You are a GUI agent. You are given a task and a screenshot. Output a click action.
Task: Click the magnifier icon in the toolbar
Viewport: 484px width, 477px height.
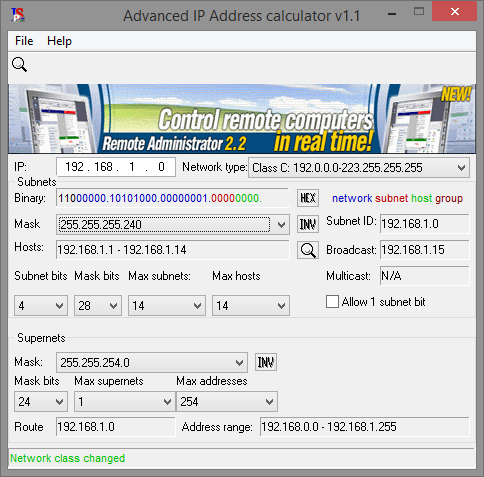pyautogui.click(x=19, y=65)
